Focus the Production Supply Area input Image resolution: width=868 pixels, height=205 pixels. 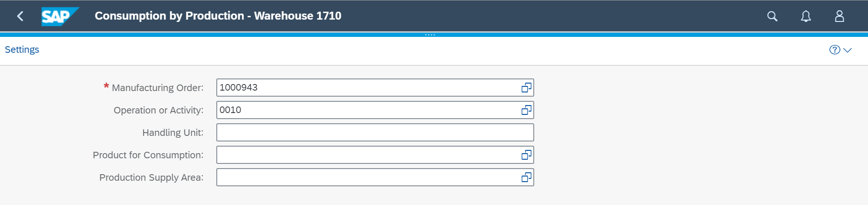(x=368, y=177)
